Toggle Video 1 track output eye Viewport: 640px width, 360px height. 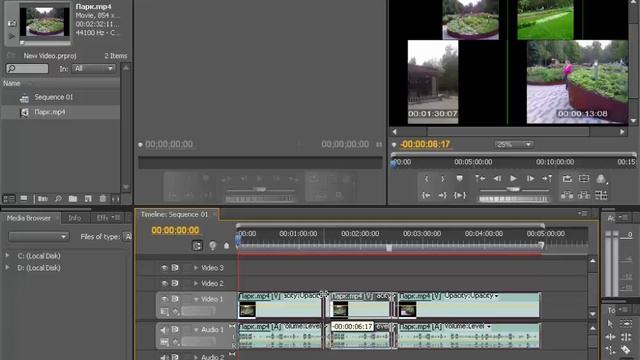pos(164,299)
